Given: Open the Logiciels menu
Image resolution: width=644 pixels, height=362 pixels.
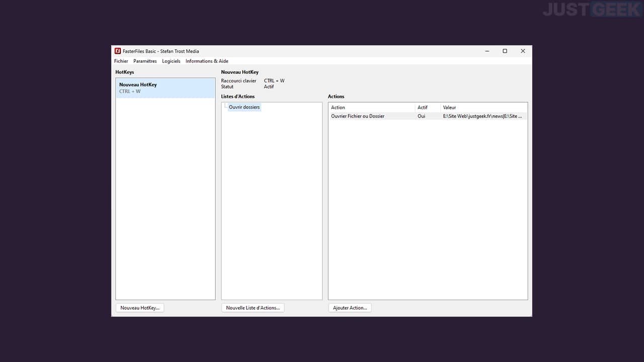Looking at the screenshot, I should pyautogui.click(x=171, y=61).
